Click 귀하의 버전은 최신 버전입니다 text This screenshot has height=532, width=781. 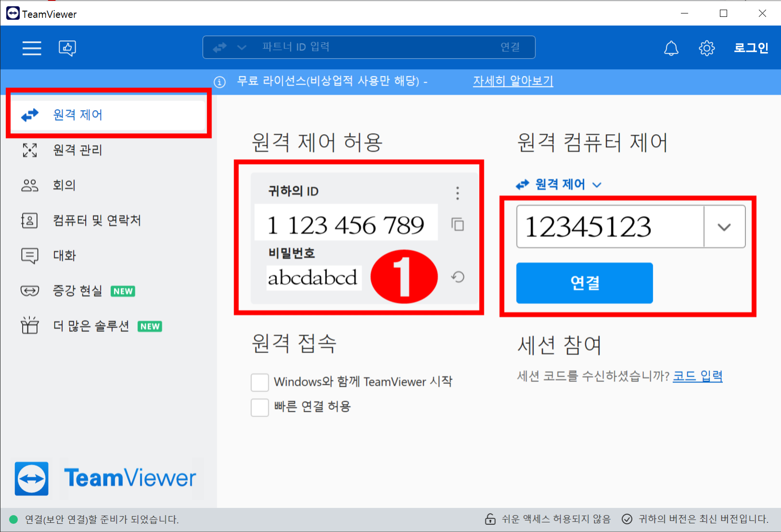(703, 519)
